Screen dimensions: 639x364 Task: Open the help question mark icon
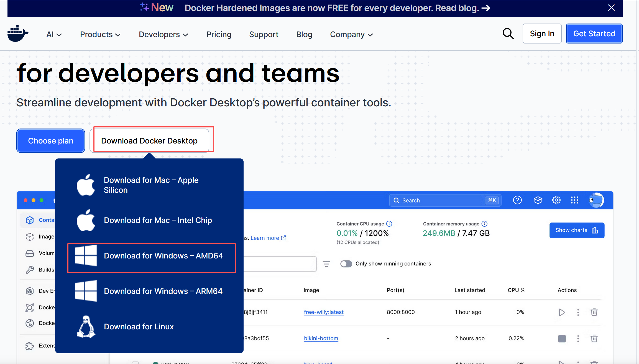click(x=517, y=200)
